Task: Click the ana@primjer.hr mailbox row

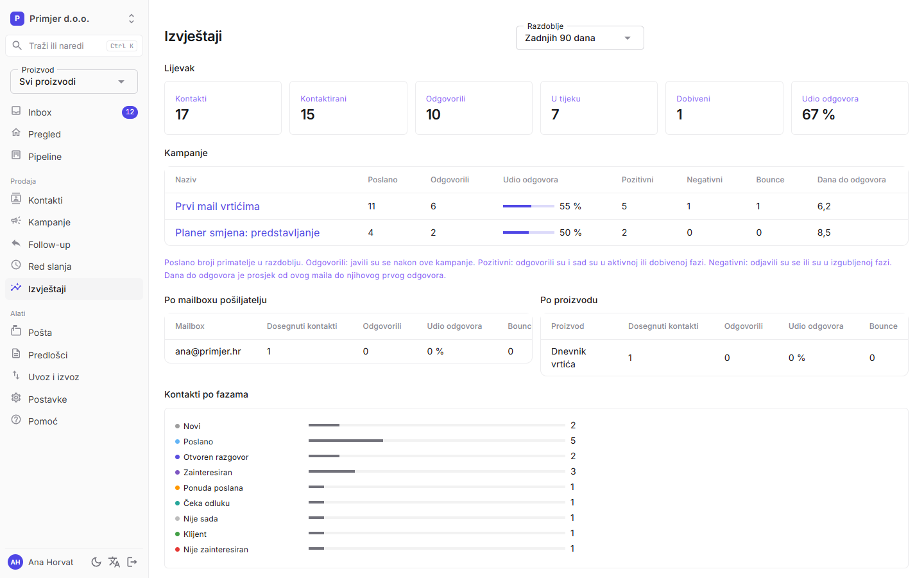Action: (348, 351)
